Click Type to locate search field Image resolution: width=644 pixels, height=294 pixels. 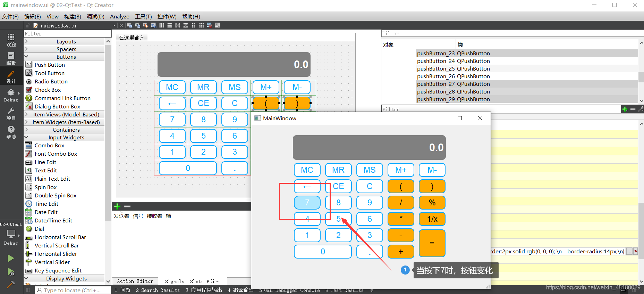[x=72, y=290]
